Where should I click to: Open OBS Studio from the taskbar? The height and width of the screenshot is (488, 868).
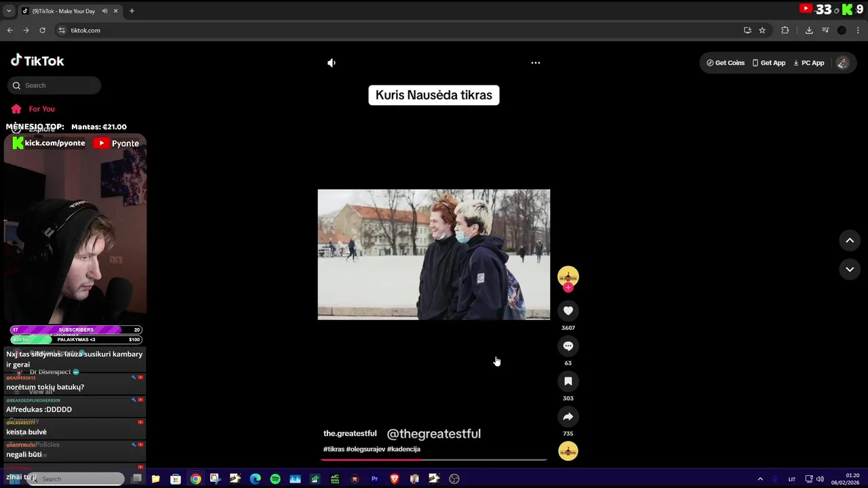tap(454, 479)
